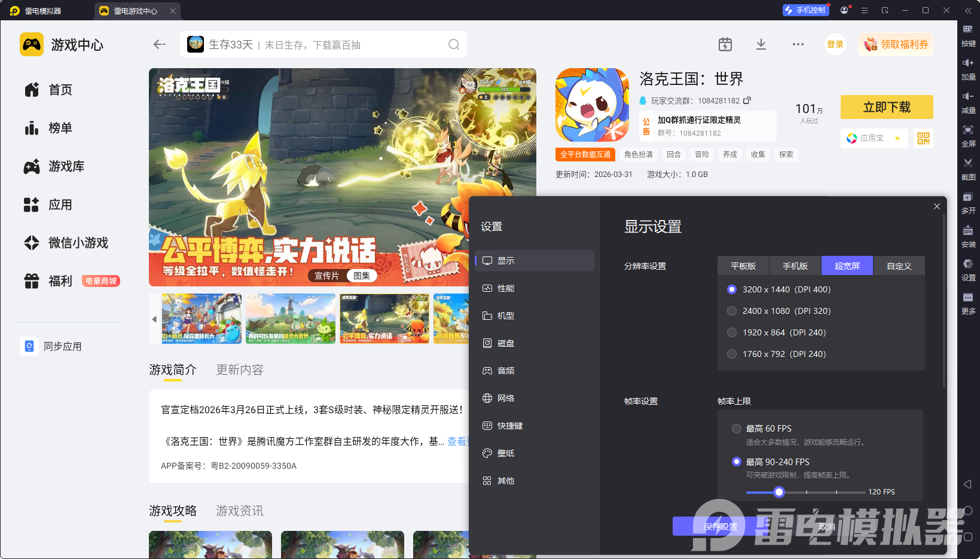Click the download manager icon in top bar
980x559 pixels.
pos(761,44)
